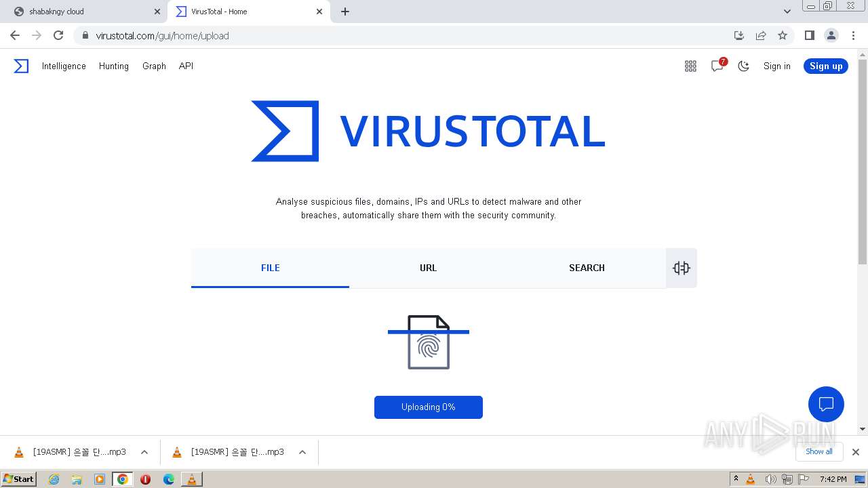Open Intelligence menu
The image size is (868, 488).
64,66
